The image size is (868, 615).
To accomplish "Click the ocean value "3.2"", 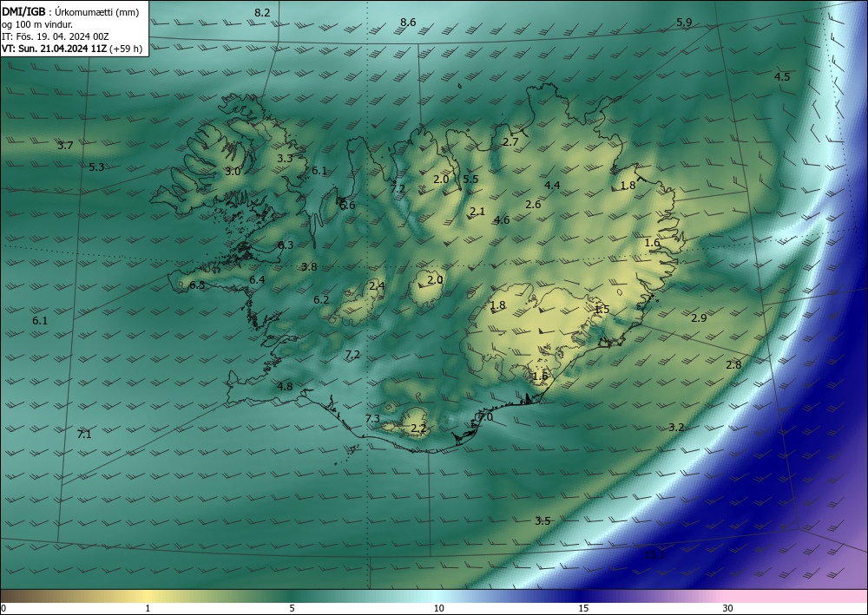I will pyautogui.click(x=676, y=428).
